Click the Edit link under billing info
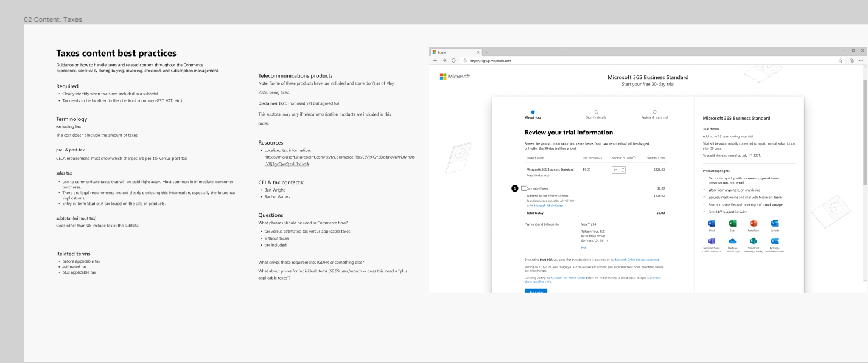The height and width of the screenshot is (363, 868). coord(584,247)
